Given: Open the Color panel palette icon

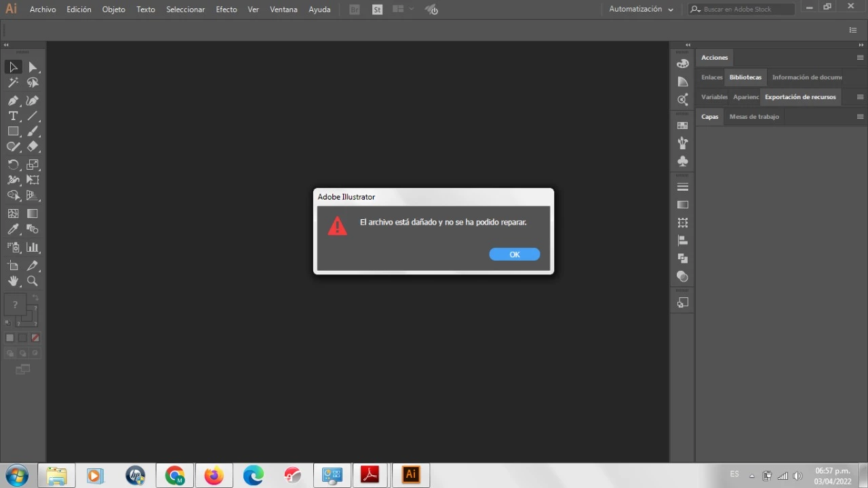Looking at the screenshot, I should [683, 63].
